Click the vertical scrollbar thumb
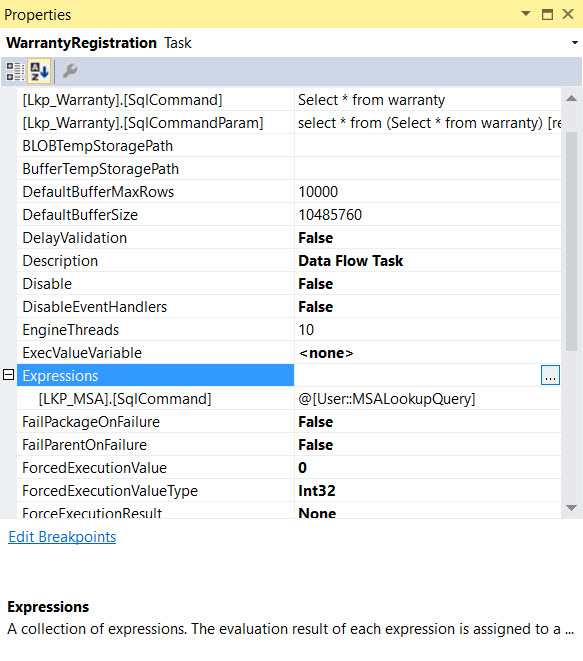583x661 pixels. 571,241
